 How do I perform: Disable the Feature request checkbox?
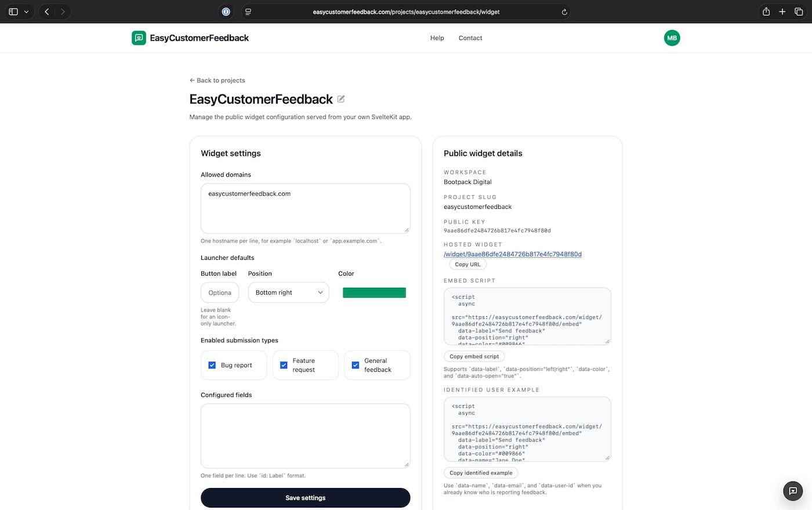pos(284,365)
